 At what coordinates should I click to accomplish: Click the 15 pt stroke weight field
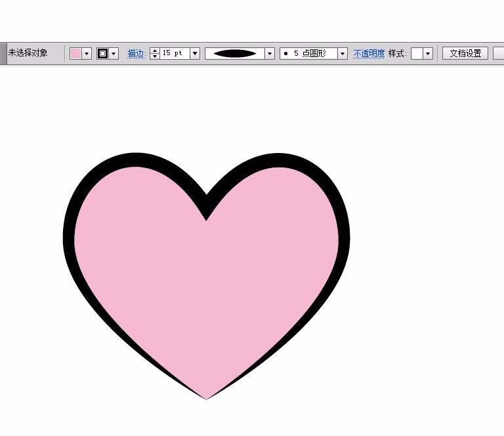(175, 53)
